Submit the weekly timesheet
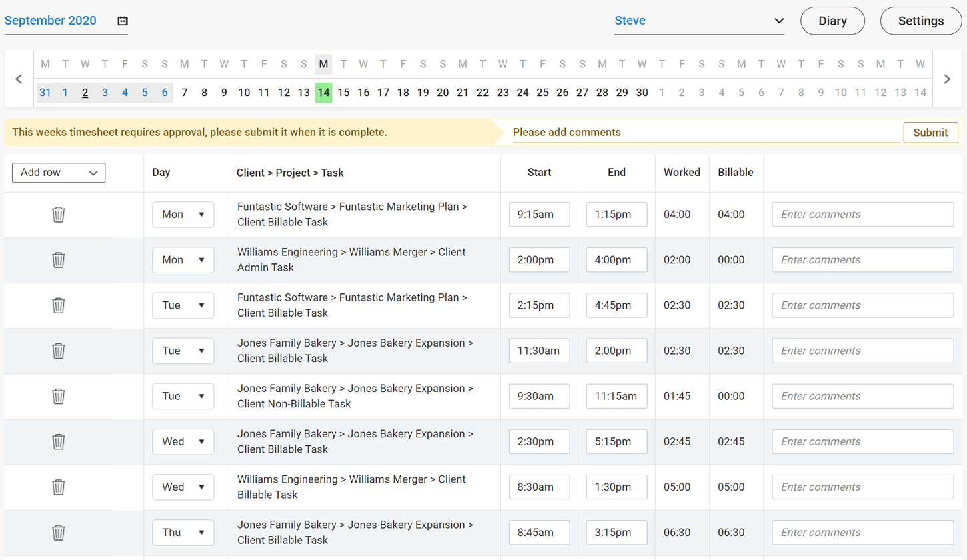 (930, 132)
